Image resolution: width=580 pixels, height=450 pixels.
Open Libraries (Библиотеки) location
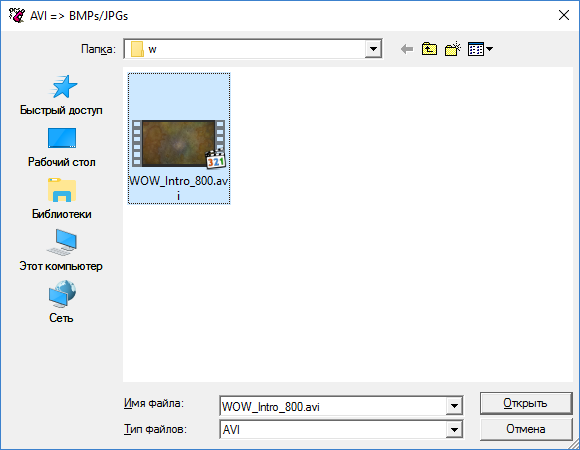[61, 199]
